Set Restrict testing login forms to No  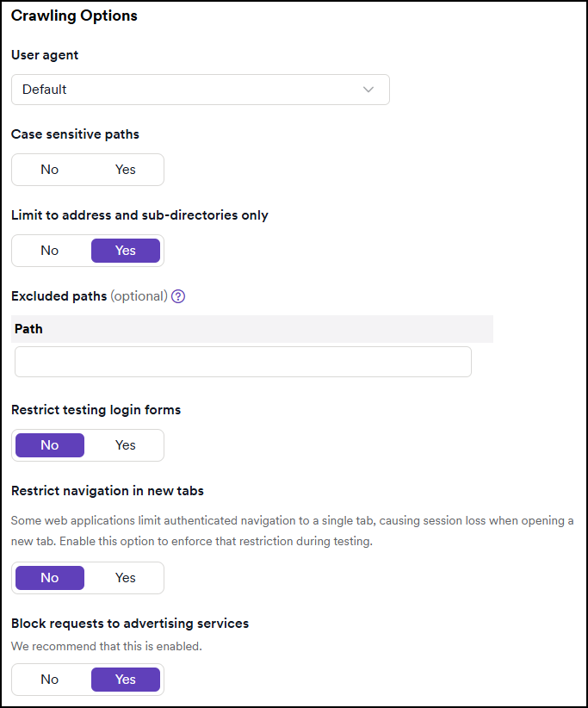coord(49,445)
